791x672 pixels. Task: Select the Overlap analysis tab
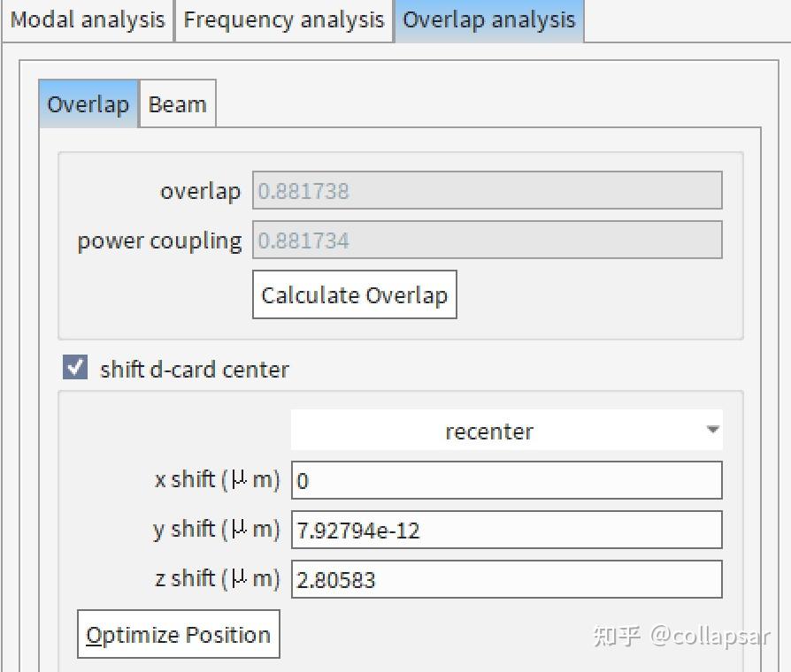tap(488, 20)
